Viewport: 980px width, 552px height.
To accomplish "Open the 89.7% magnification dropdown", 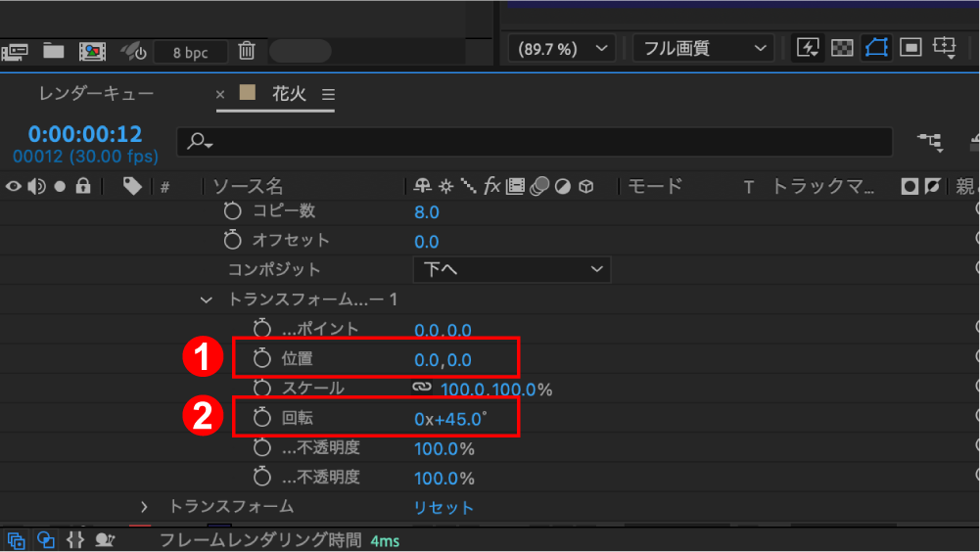I will click(562, 49).
